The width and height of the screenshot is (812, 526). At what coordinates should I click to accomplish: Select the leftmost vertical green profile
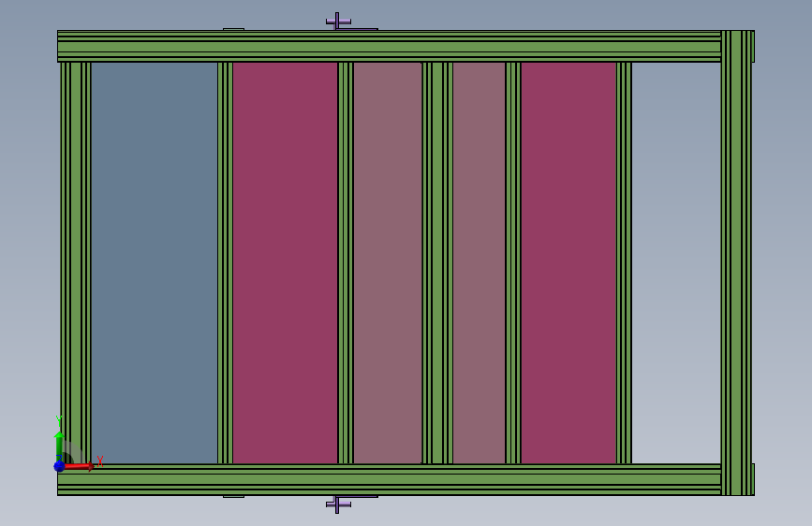[x=76, y=263]
